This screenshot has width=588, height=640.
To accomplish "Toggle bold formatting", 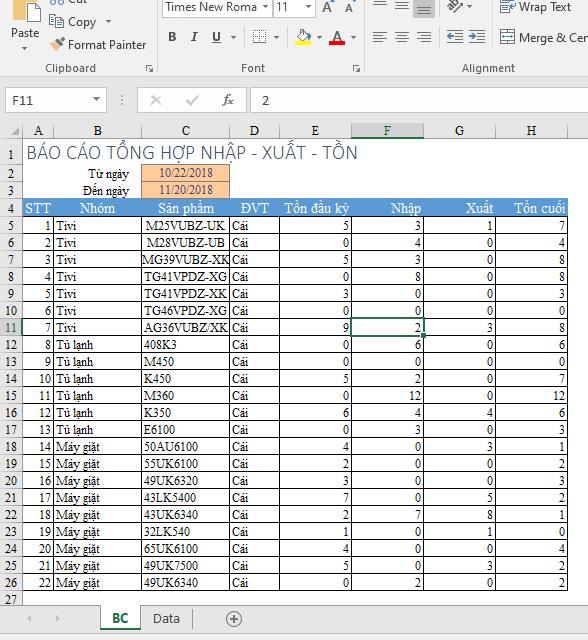I will click(172, 37).
